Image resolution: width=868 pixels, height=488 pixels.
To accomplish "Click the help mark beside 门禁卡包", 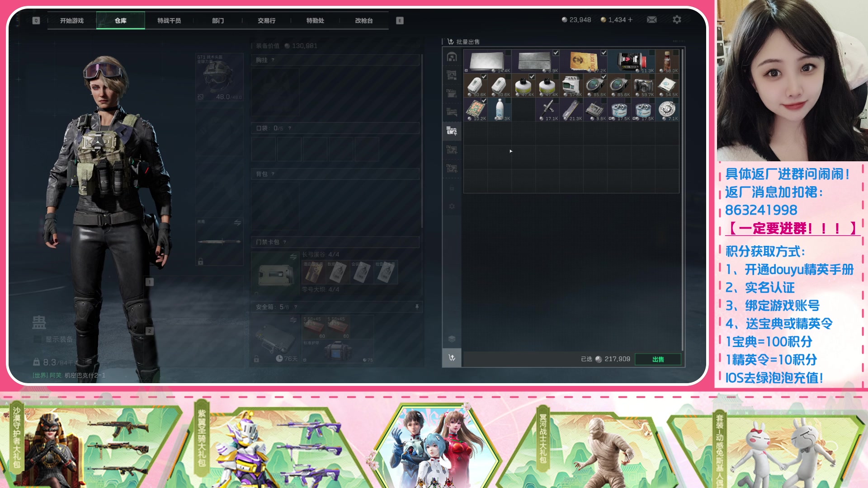I will click(285, 242).
